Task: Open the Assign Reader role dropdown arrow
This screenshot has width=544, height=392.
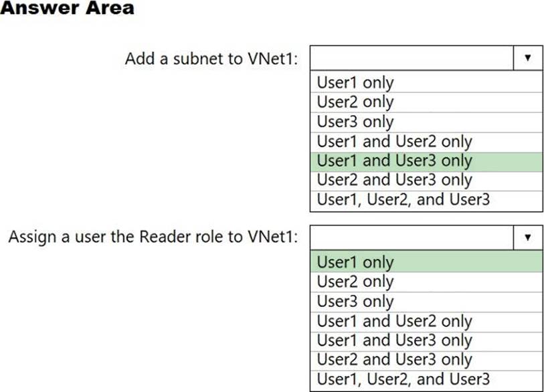Action: [528, 237]
